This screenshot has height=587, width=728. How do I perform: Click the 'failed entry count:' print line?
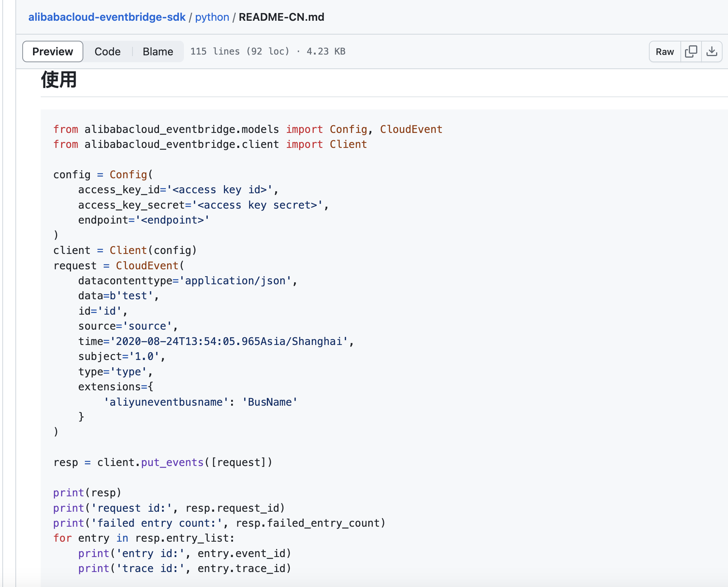(219, 523)
